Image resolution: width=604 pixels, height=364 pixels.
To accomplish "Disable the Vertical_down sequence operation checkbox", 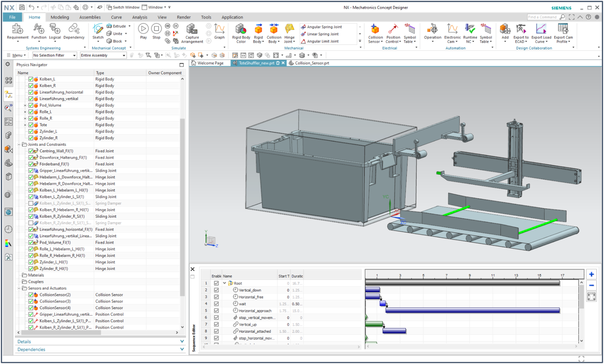I will [x=216, y=290].
